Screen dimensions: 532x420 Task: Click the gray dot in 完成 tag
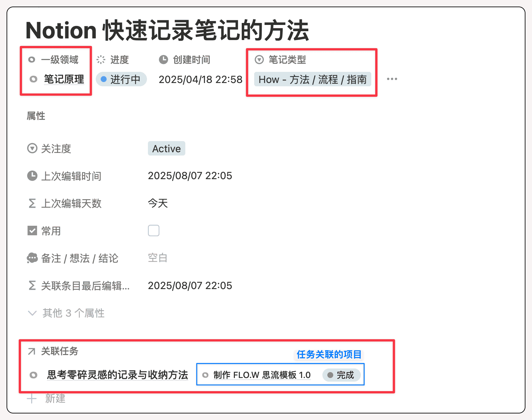(330, 375)
